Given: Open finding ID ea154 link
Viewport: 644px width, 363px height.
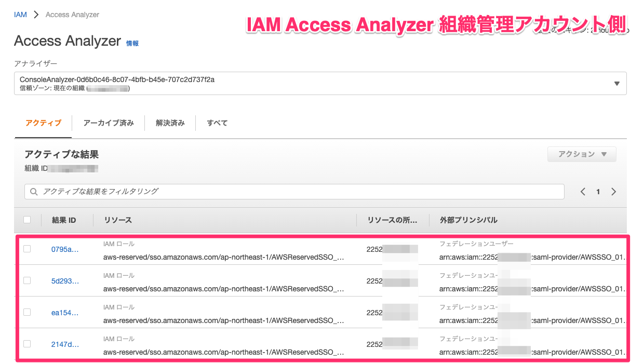Looking at the screenshot, I should point(65,313).
